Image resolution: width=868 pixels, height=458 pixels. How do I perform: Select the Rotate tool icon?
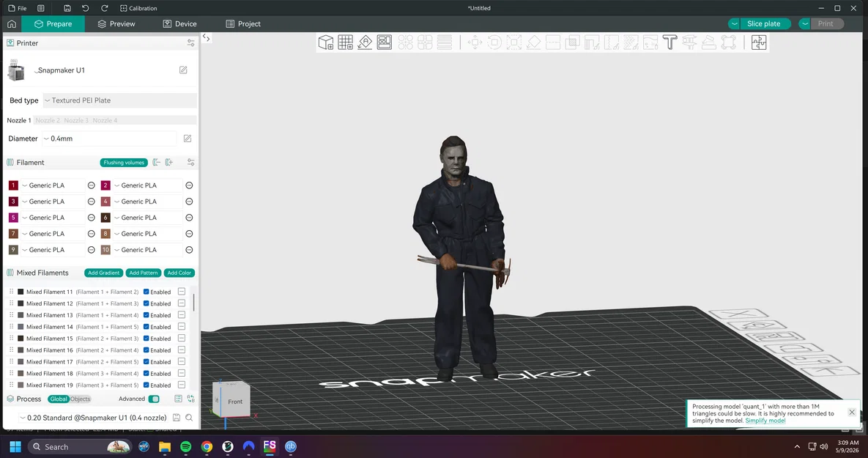click(x=494, y=43)
